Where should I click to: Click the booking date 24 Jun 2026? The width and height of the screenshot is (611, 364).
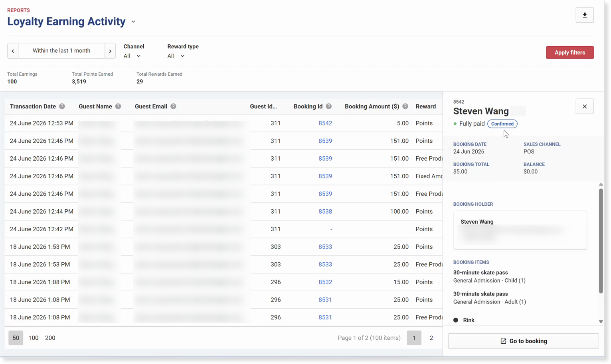pos(469,152)
